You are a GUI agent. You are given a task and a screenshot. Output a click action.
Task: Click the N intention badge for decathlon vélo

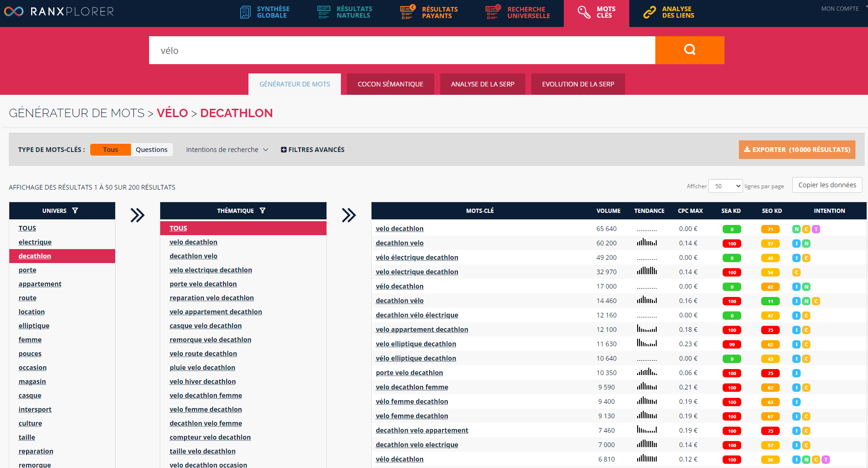coord(806,301)
